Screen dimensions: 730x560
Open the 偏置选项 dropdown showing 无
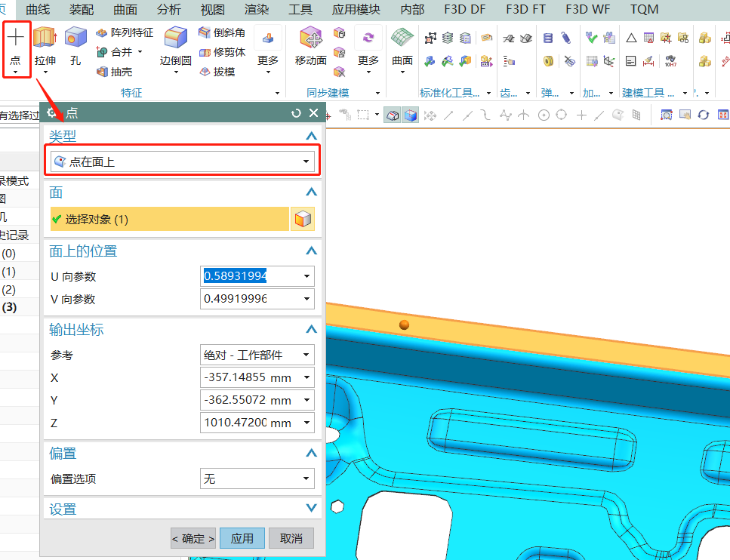pyautogui.click(x=257, y=478)
